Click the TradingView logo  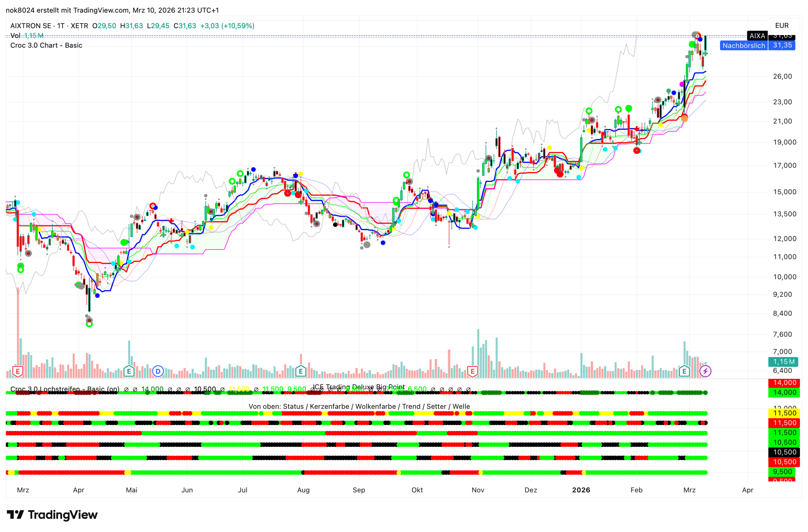52,515
